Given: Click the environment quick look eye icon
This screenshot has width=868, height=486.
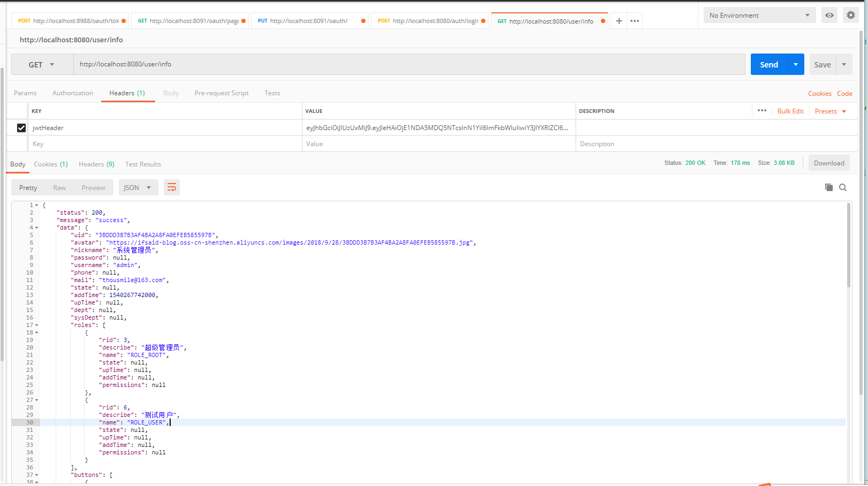Looking at the screenshot, I should [829, 15].
